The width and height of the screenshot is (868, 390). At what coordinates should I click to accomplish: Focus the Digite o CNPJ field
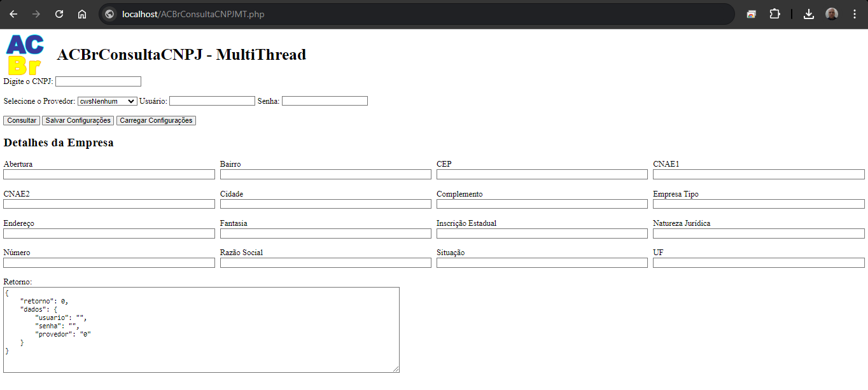(98, 81)
